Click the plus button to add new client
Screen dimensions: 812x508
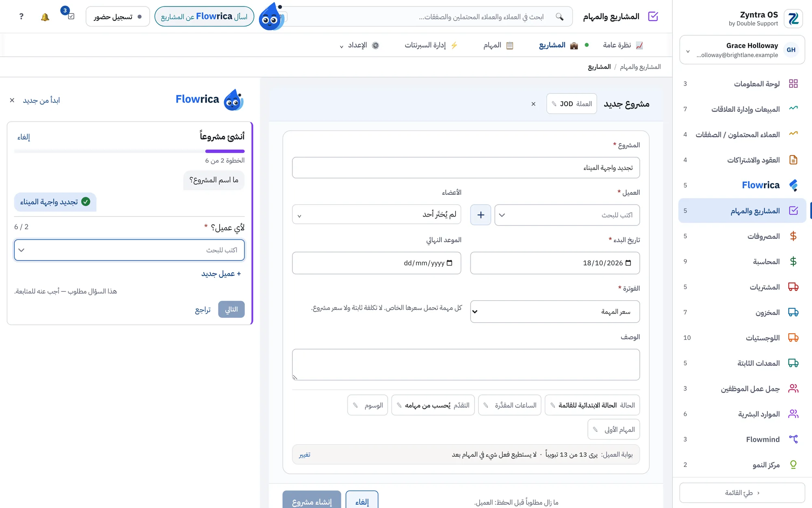[481, 215]
